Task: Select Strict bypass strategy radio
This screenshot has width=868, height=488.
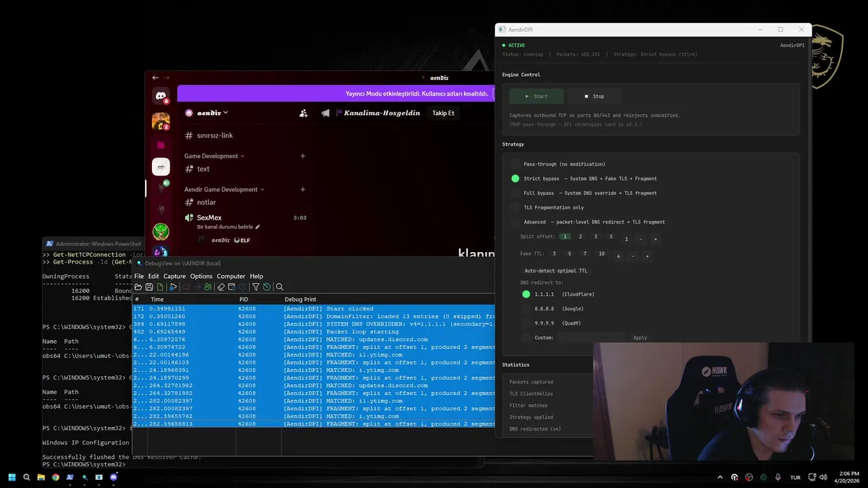Action: click(515, 178)
